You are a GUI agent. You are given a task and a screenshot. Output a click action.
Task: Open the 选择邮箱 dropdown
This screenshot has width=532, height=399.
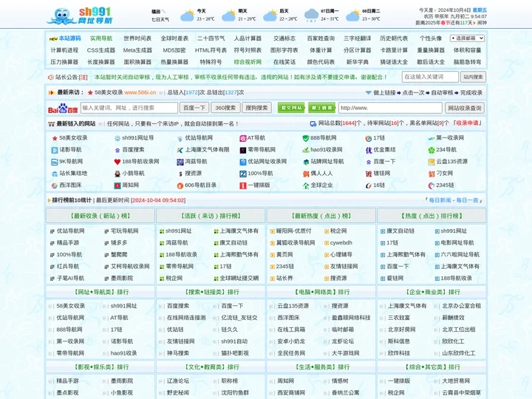click(467, 38)
